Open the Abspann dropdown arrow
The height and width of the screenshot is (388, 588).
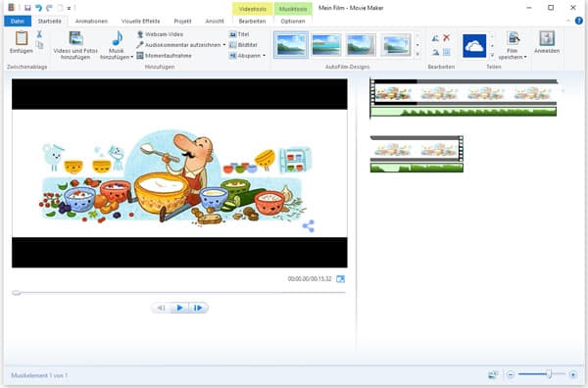click(x=264, y=56)
